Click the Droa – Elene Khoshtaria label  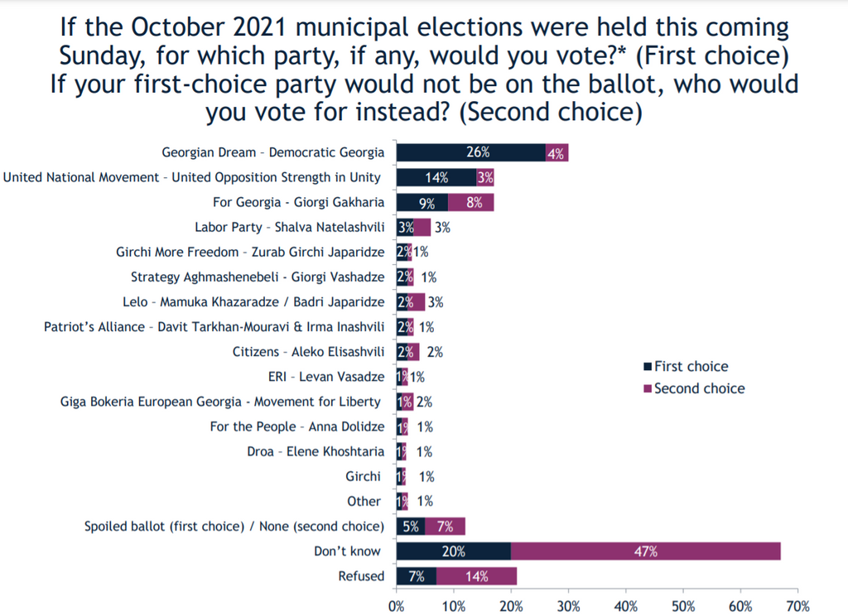click(x=316, y=451)
